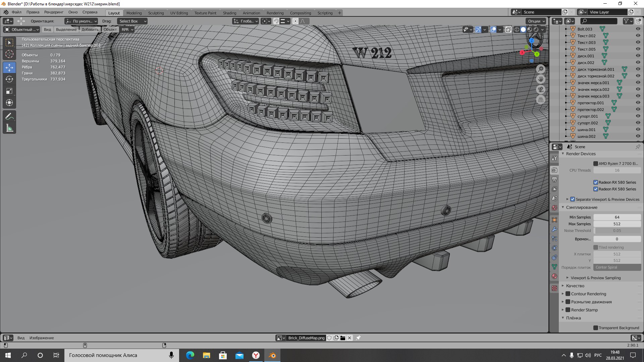Toggle X-ray mode in the viewport header
This screenshot has height=362, width=644.
(x=508, y=29)
